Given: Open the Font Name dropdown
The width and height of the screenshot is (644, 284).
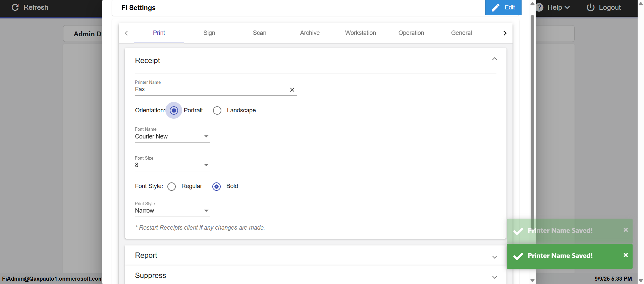Looking at the screenshot, I should click(172, 136).
